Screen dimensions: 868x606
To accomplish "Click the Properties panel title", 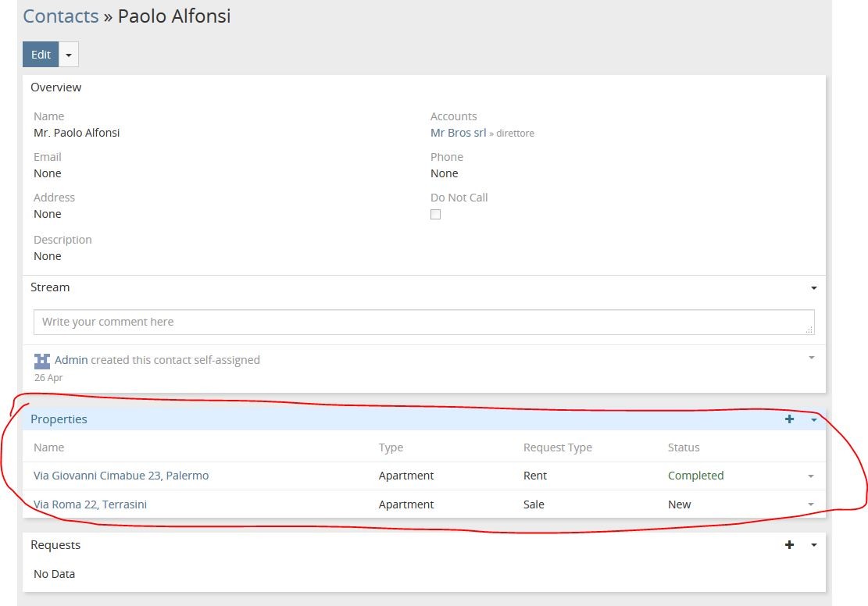I will point(59,419).
